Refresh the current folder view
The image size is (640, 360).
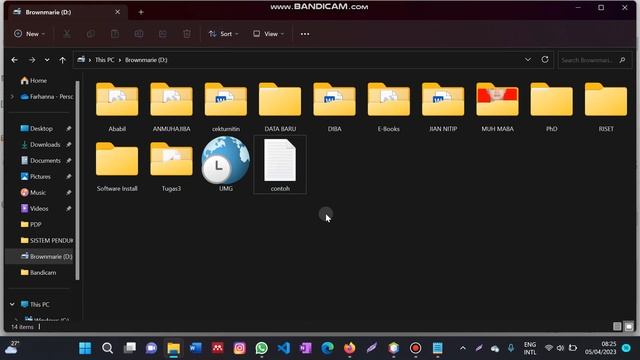pyautogui.click(x=545, y=60)
